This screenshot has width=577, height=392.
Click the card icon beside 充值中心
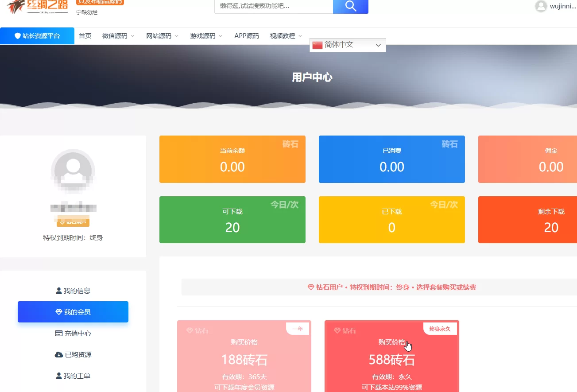[58, 334]
